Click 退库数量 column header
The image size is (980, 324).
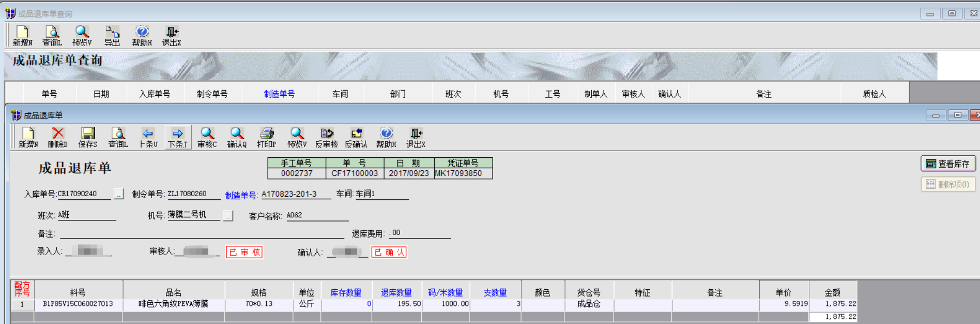[396, 292]
